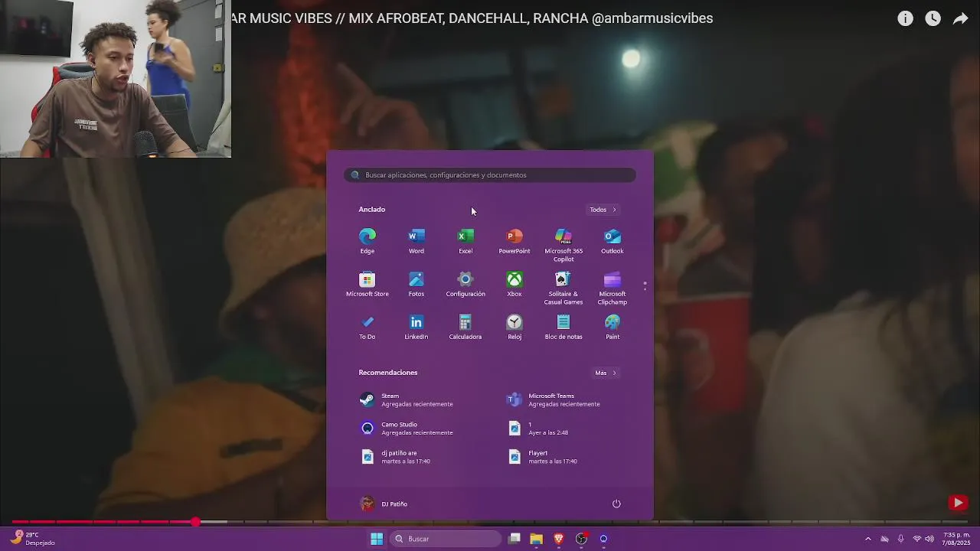Open Edge from pinned apps
The image size is (980, 551).
pos(367,241)
